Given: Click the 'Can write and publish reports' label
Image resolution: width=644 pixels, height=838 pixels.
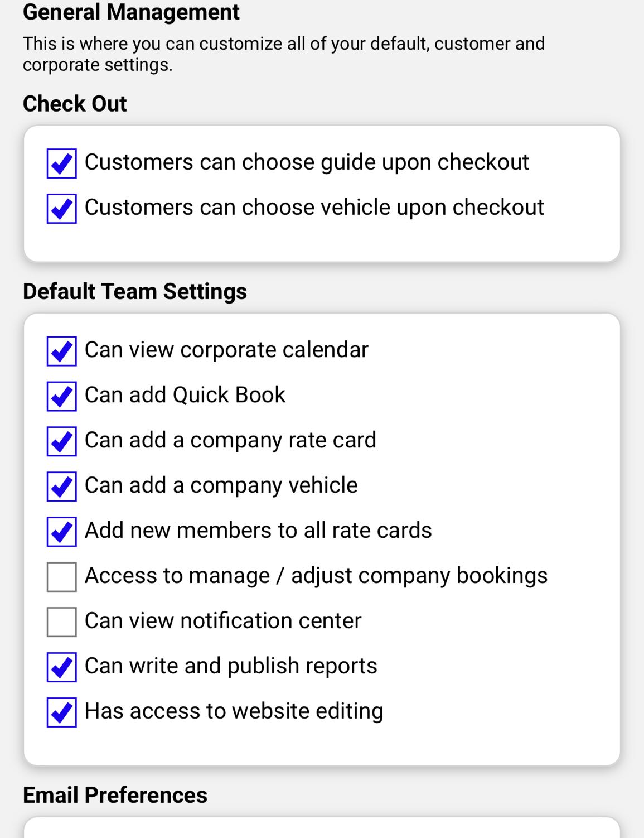Looking at the screenshot, I should pyautogui.click(x=231, y=666).
